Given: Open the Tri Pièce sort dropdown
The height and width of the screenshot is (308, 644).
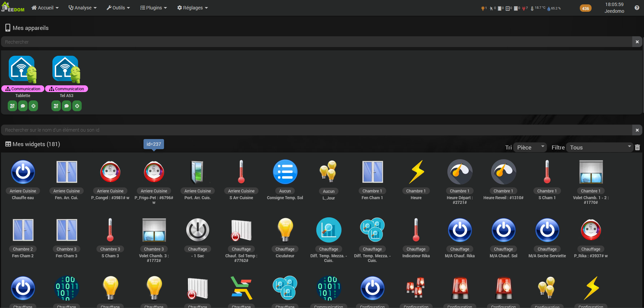Looking at the screenshot, I should pyautogui.click(x=530, y=147).
